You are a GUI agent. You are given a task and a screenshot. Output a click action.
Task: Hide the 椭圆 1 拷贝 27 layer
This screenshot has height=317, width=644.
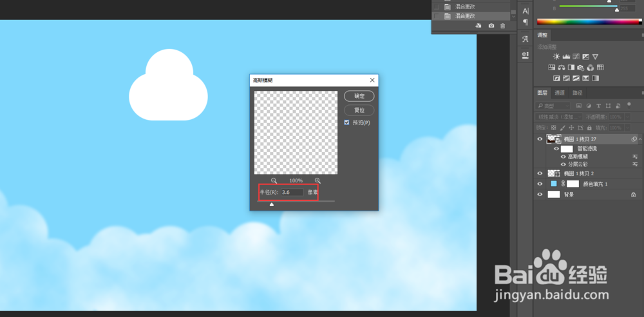coord(540,139)
